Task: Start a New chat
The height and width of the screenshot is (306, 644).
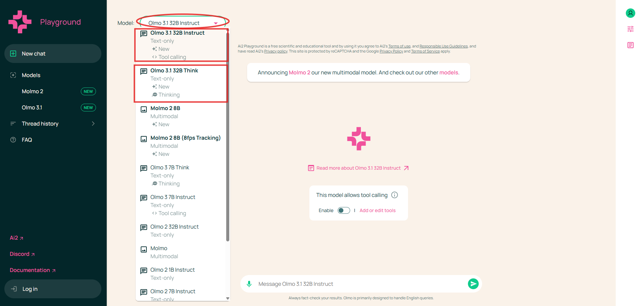Action: click(x=53, y=54)
